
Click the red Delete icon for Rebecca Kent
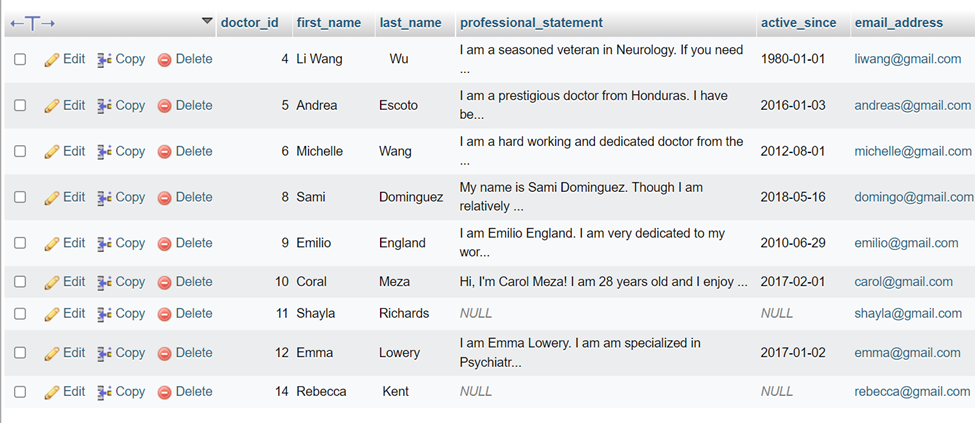(x=164, y=393)
